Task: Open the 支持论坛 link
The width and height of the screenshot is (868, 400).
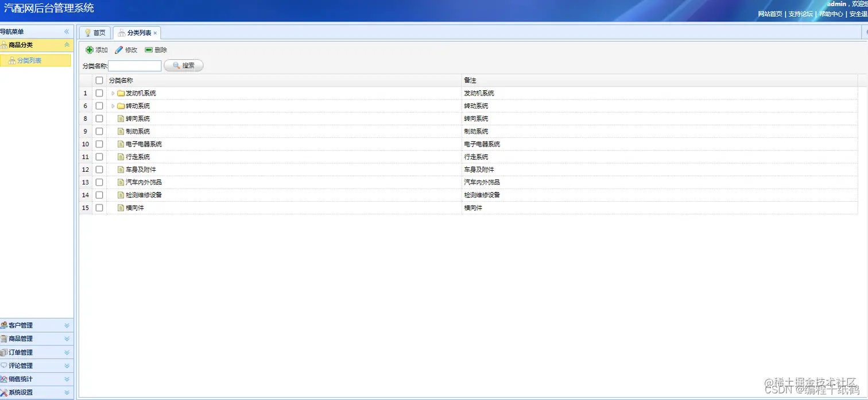Action: (x=800, y=14)
